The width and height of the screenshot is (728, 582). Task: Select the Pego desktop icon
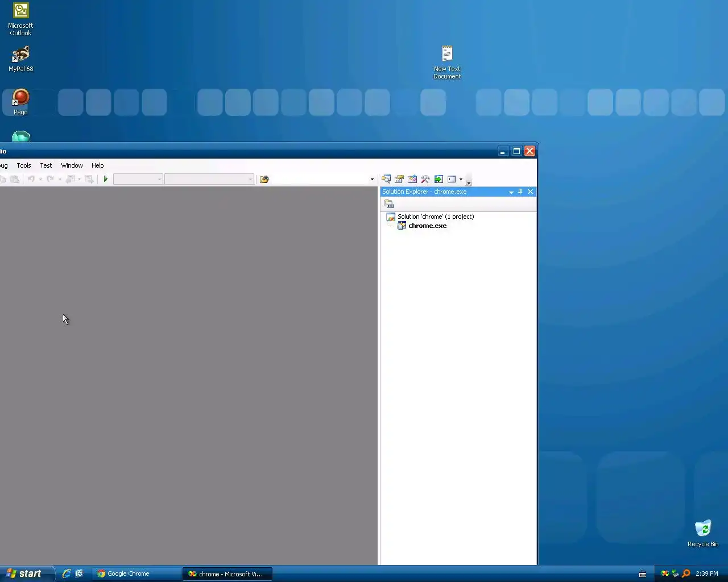20,102
